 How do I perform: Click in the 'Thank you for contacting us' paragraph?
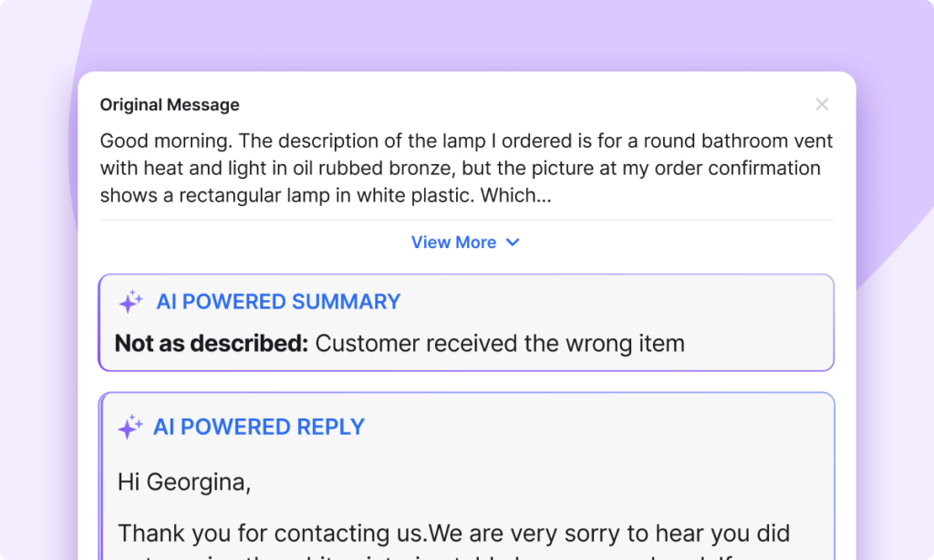tap(454, 534)
